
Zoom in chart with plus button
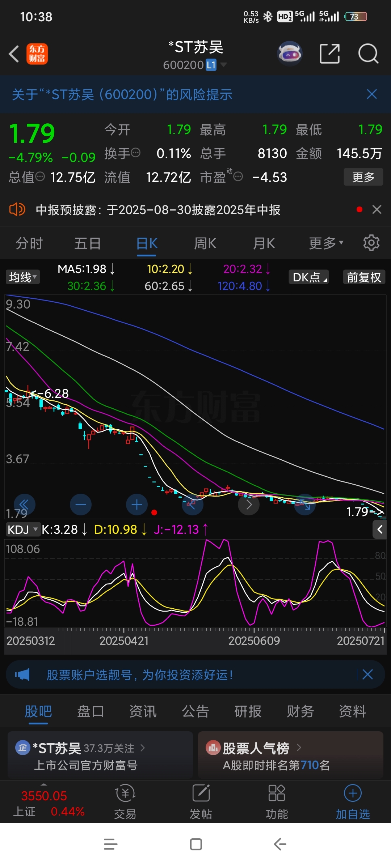137,505
